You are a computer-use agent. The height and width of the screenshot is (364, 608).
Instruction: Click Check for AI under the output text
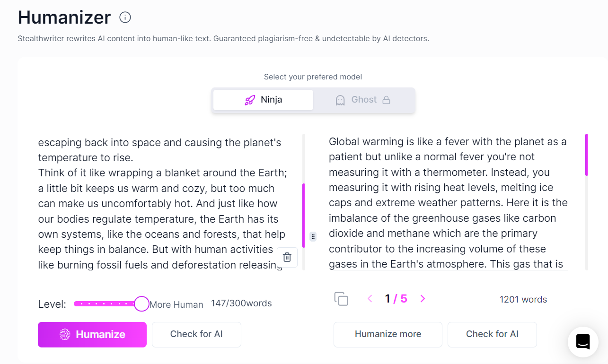coord(492,334)
